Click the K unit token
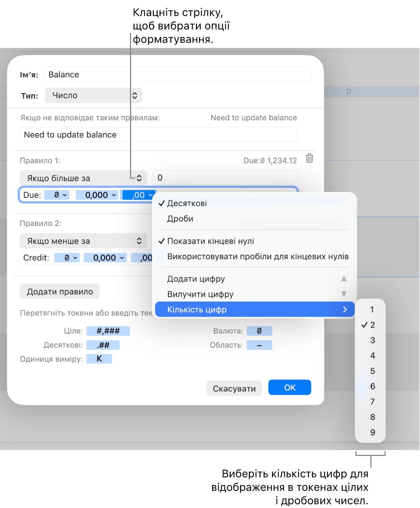Screen dimensions: 420x508 tap(99, 359)
